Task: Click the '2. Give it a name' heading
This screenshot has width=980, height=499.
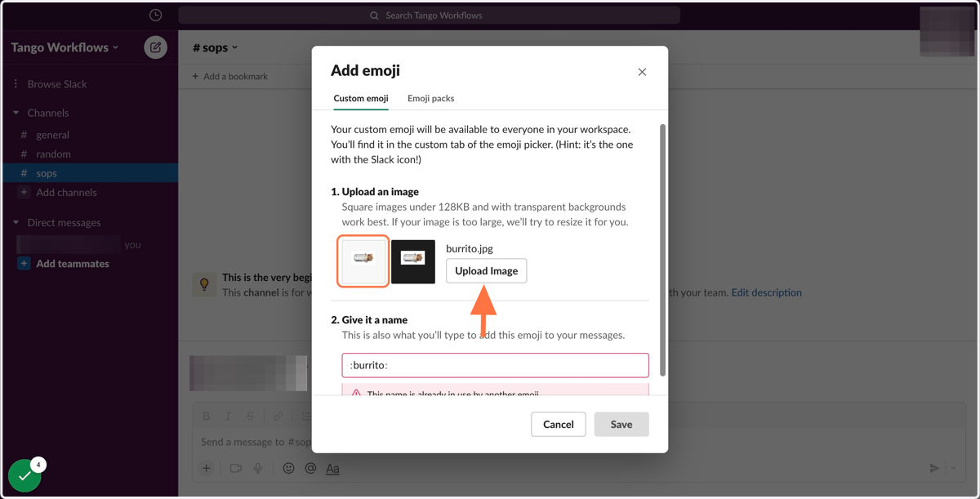Action: click(x=369, y=319)
